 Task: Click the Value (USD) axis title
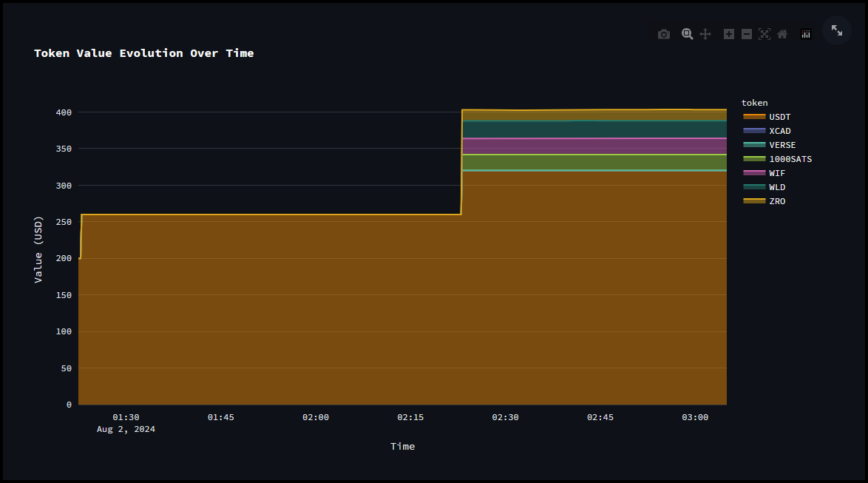click(38, 249)
